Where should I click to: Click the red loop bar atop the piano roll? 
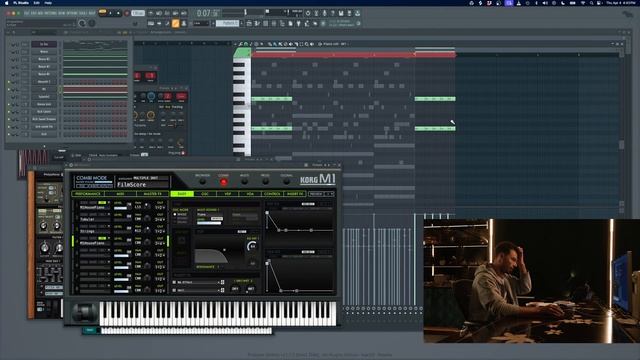pos(353,55)
